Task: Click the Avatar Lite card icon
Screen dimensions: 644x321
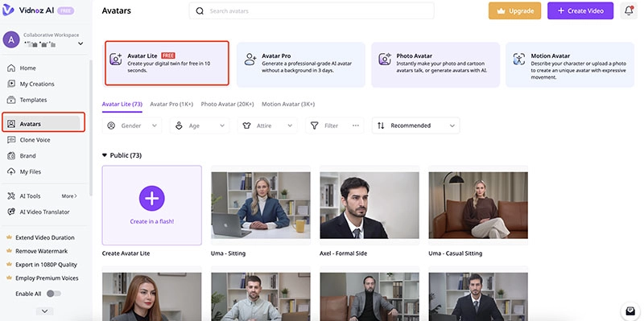Action: [x=116, y=59]
